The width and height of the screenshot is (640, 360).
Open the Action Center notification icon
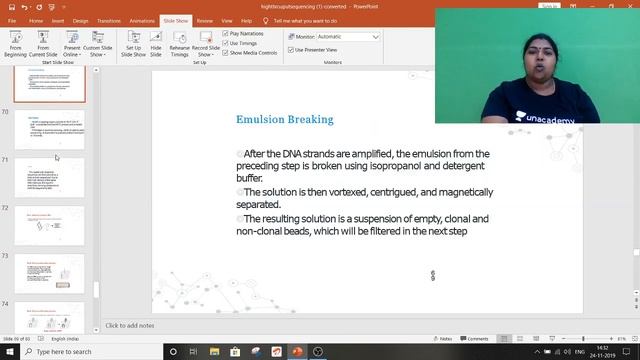[627, 351]
